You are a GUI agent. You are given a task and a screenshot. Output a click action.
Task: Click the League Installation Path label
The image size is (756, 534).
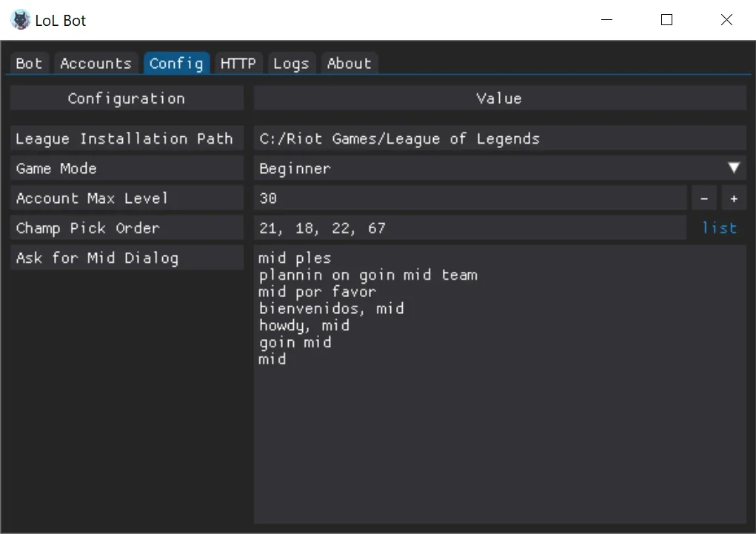click(127, 139)
